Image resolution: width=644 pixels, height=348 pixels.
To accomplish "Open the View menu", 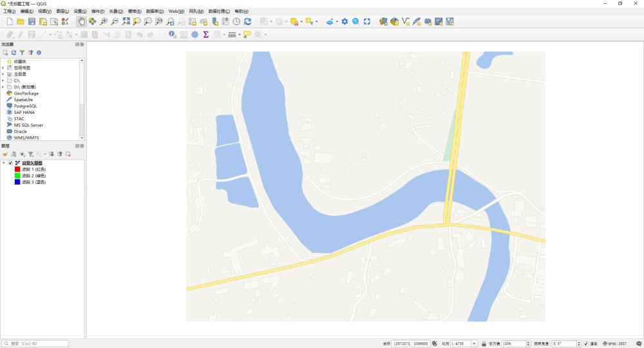I will pyautogui.click(x=45, y=11).
